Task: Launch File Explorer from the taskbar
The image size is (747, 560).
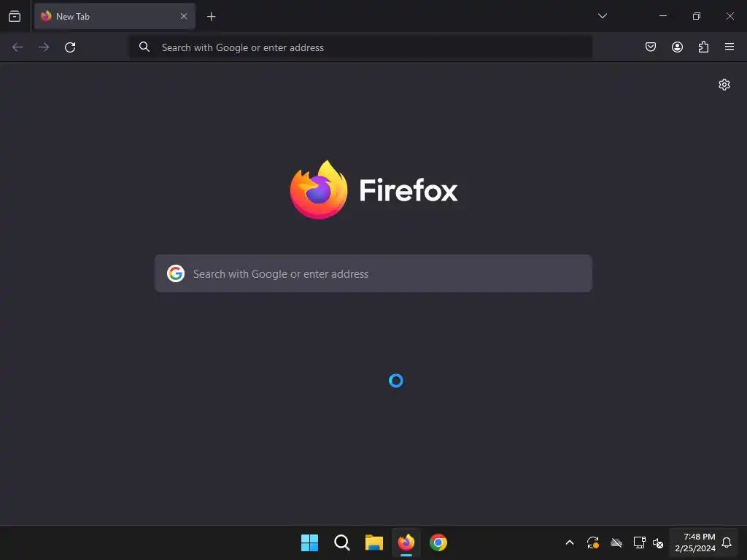Action: pos(374,542)
